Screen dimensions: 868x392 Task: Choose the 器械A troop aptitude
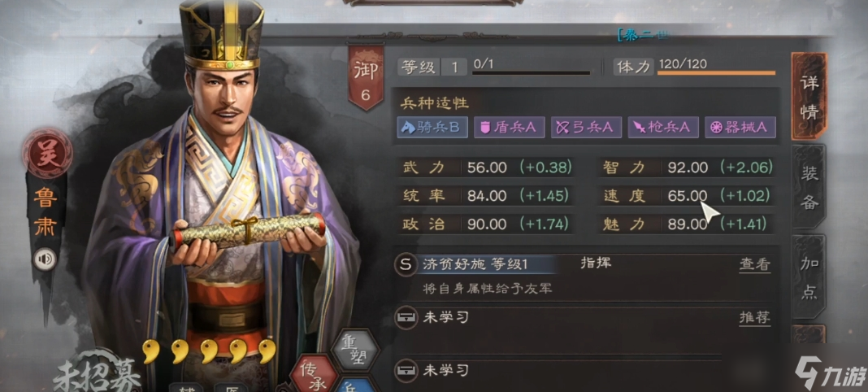740,128
